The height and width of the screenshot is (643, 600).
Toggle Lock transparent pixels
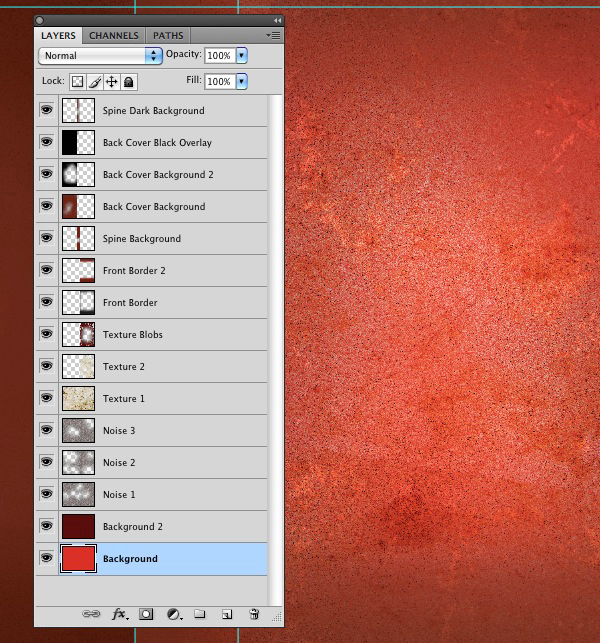pyautogui.click(x=78, y=82)
